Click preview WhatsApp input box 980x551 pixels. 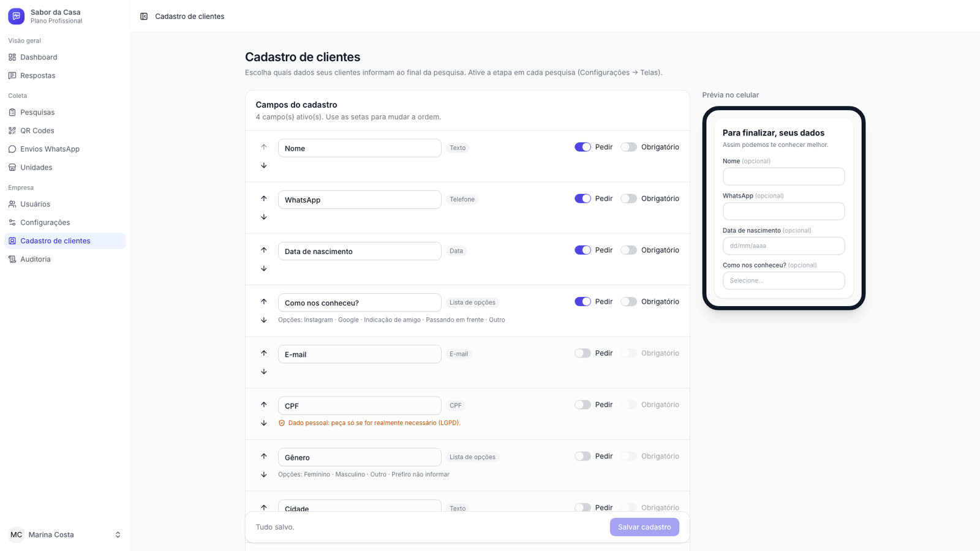tap(783, 211)
